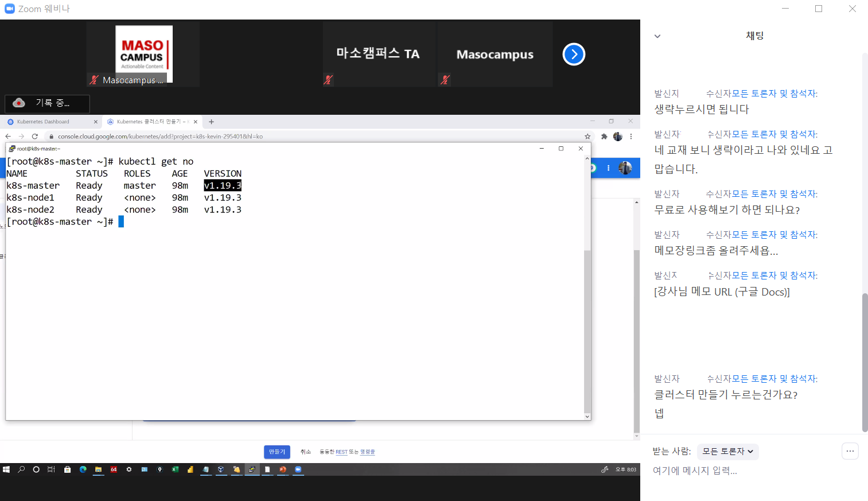868x501 pixels.
Task: Click the Windows Start button
Action: (x=6, y=469)
